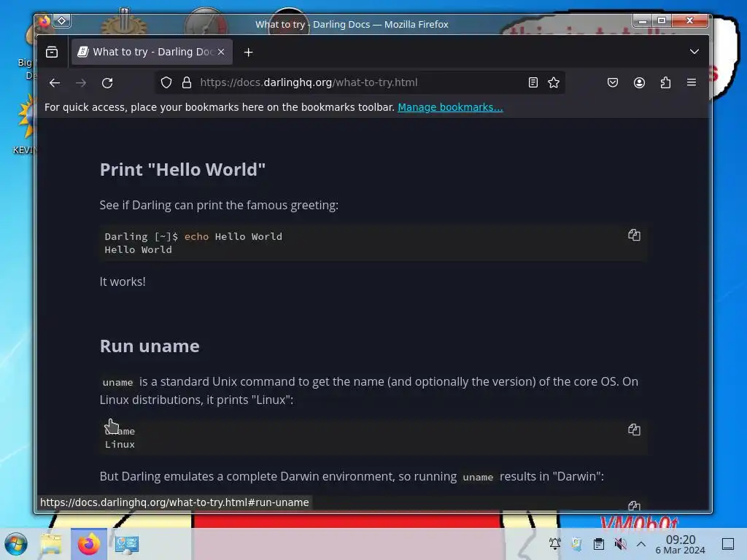Click the show desktop button in tray
Screen dimensions: 747x560
coord(728,544)
